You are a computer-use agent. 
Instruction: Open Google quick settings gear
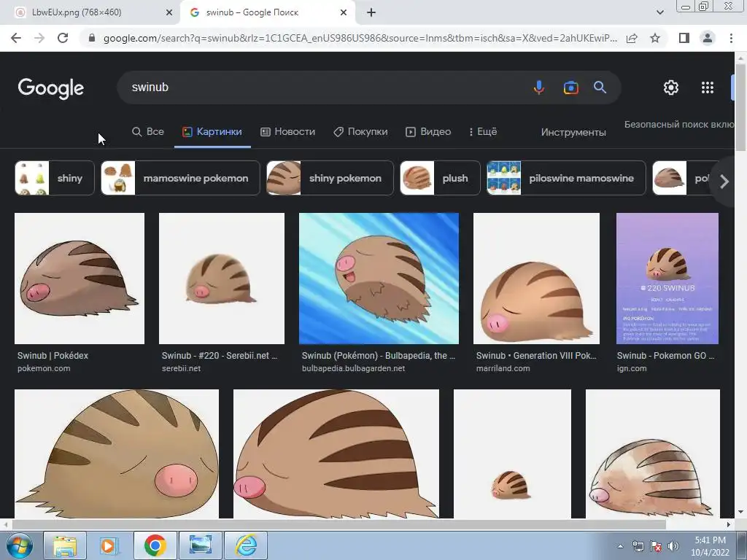pos(671,87)
